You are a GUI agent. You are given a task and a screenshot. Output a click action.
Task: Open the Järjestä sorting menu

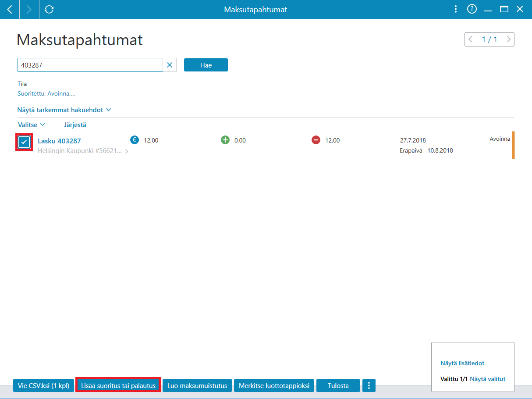[75, 125]
